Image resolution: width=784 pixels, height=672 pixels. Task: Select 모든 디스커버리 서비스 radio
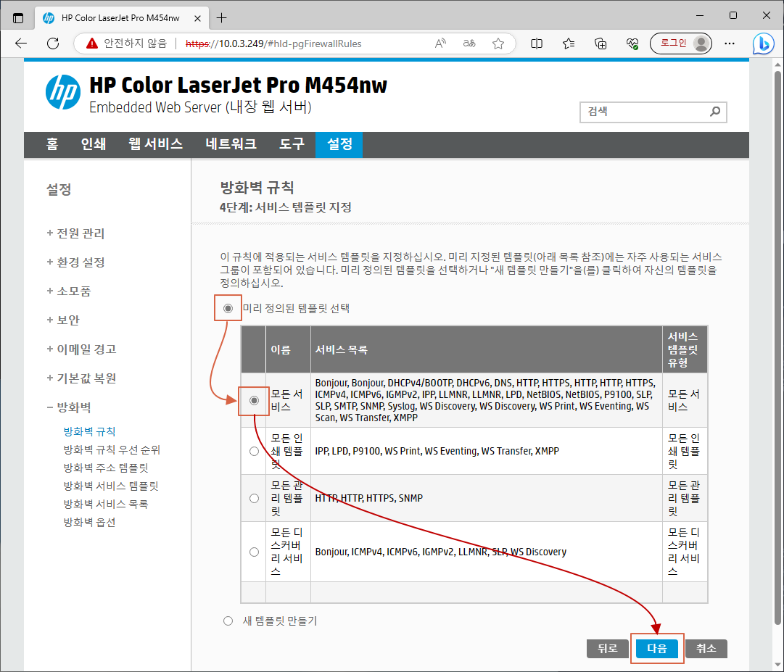pyautogui.click(x=254, y=552)
